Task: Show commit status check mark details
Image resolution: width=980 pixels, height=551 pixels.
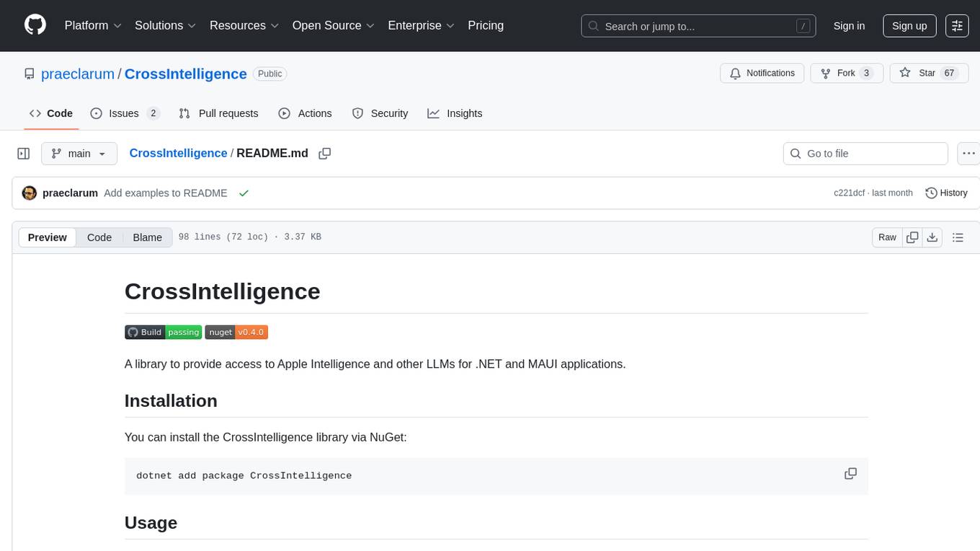Action: [x=244, y=193]
